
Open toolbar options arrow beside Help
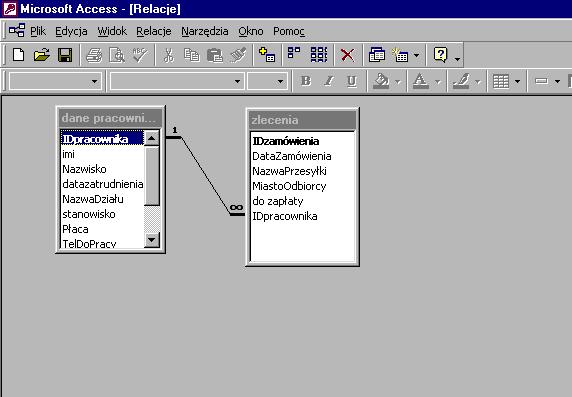[x=457, y=59]
